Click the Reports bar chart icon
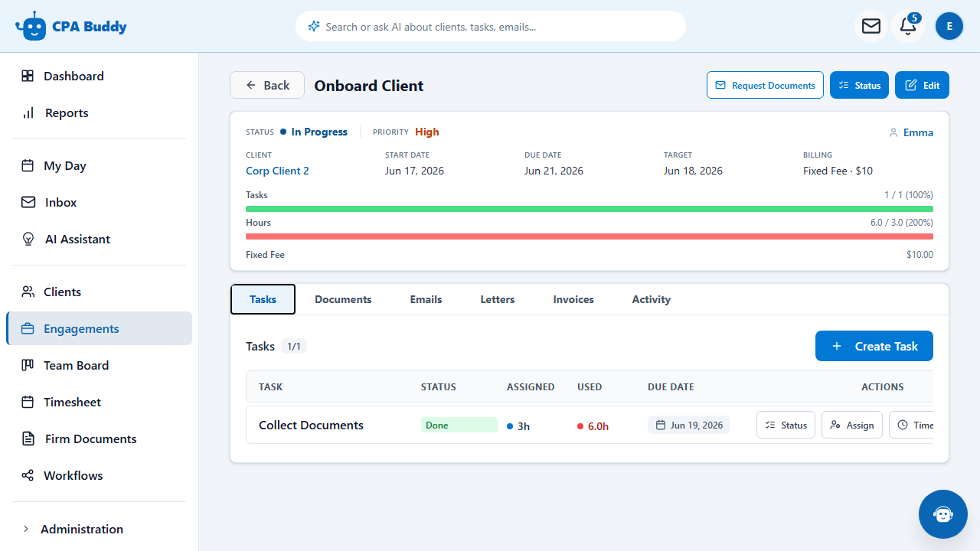The width and height of the screenshot is (980, 551). click(x=28, y=112)
